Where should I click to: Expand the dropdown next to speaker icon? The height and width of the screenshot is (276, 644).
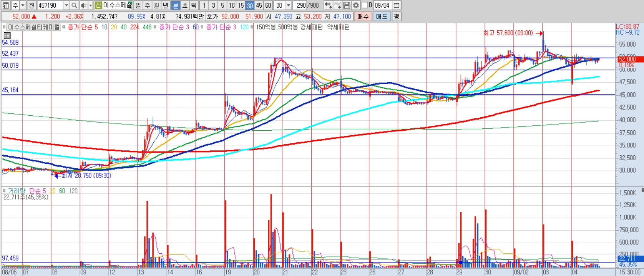91,5
